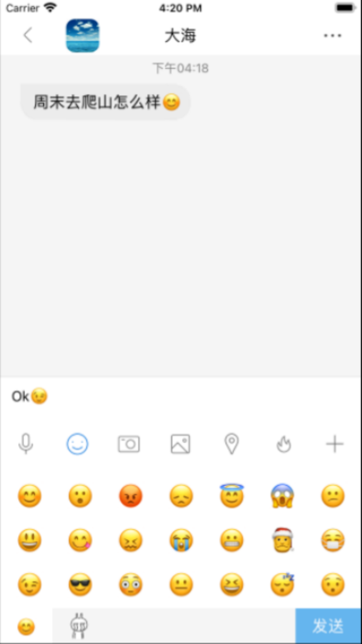Insert the screaming blue face emoji
This screenshot has height=644, width=362.
[x=282, y=496]
